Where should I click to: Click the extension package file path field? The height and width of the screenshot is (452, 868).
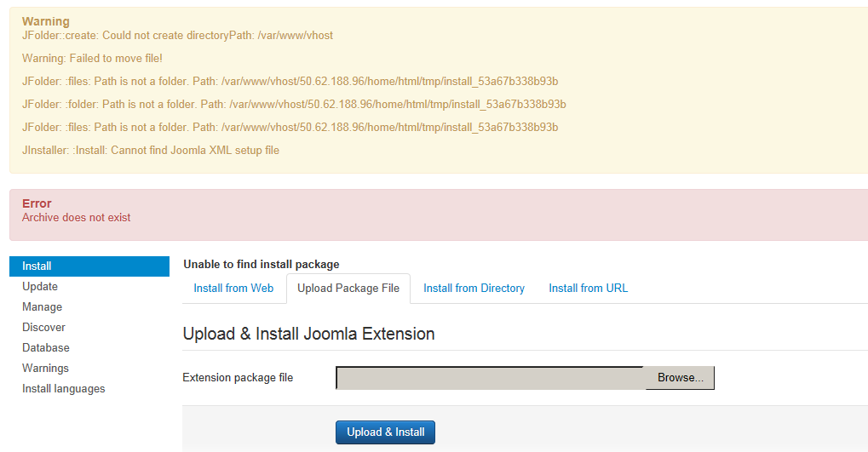(x=491, y=378)
